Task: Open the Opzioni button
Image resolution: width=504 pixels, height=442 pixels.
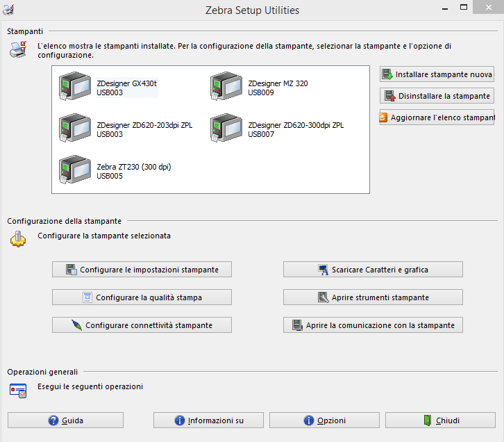Action: pos(324,420)
